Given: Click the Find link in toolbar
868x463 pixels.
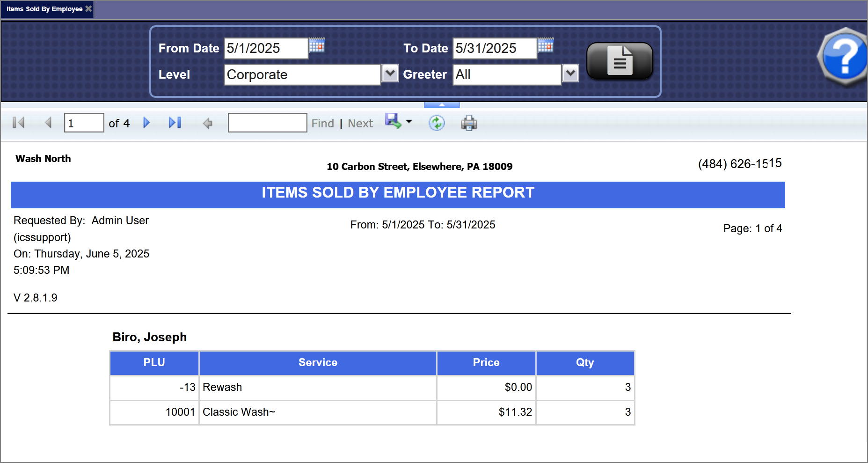Looking at the screenshot, I should click(x=322, y=124).
